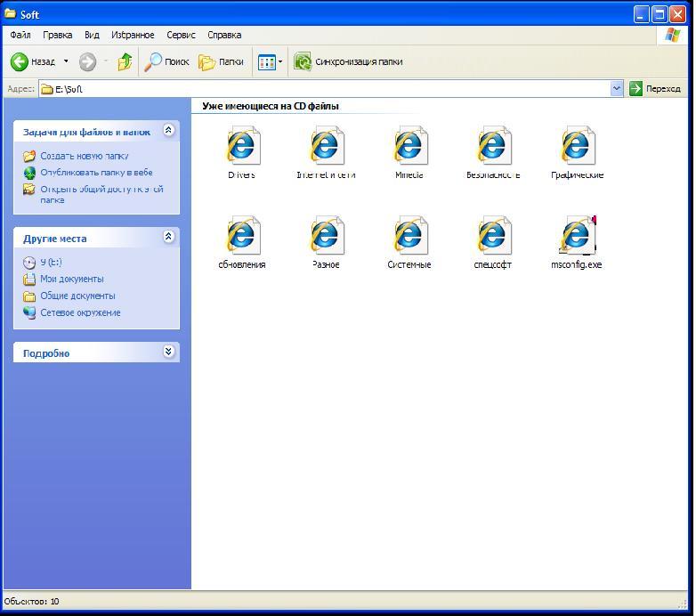Select the Системные item icon
696x616 pixels.
(409, 236)
